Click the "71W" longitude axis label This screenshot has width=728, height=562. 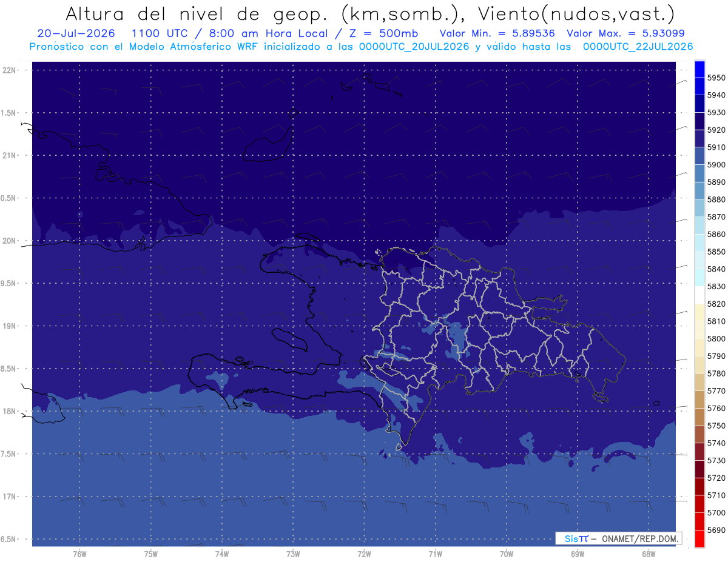pyautogui.click(x=435, y=554)
